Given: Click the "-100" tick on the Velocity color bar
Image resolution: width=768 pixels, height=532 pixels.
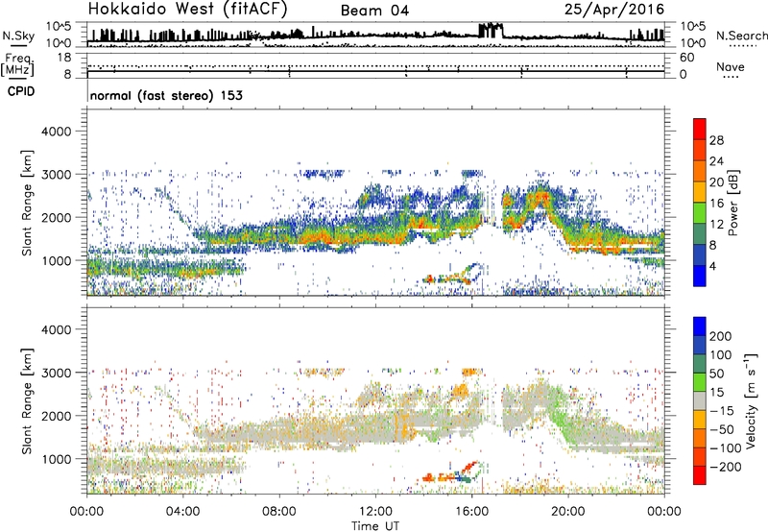Looking at the screenshot, I should (726, 447).
